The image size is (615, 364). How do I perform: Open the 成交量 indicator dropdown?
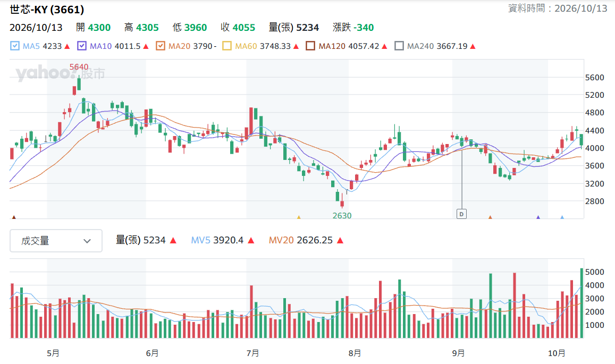[x=56, y=241]
